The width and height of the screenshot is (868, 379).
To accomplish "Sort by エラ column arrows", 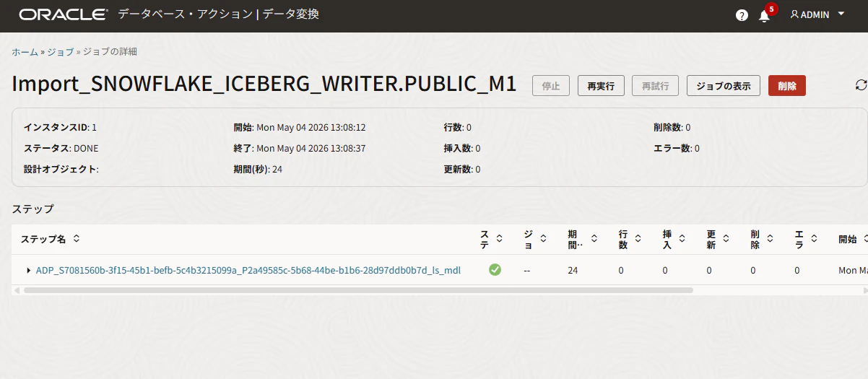I will click(814, 239).
